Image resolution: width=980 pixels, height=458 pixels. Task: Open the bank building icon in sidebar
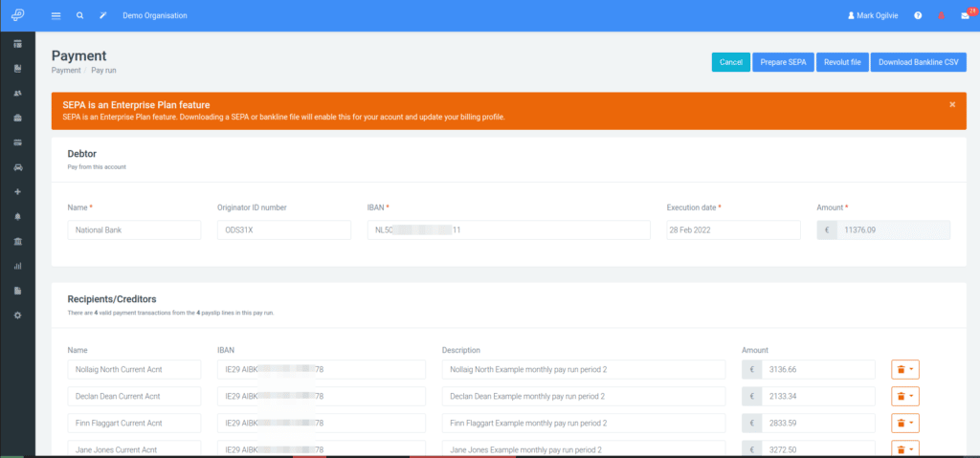(17, 241)
